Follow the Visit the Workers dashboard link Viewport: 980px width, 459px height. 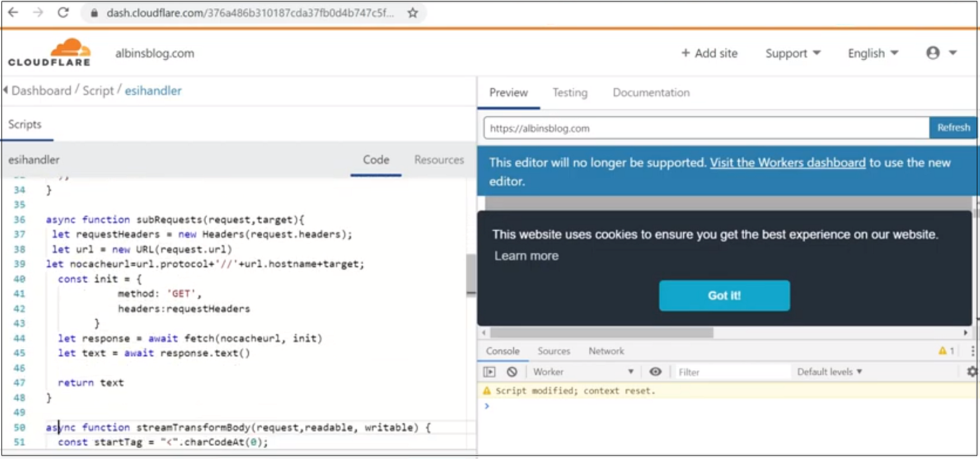tap(787, 162)
